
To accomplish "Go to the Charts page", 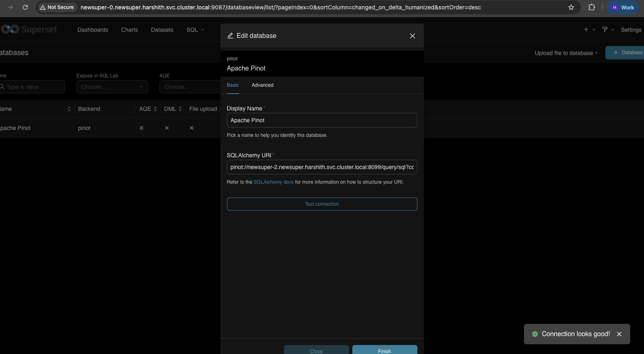I will pyautogui.click(x=129, y=30).
